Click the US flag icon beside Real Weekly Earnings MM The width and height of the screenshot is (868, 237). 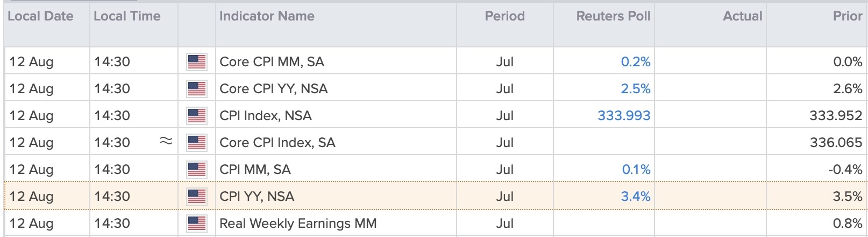(x=197, y=224)
